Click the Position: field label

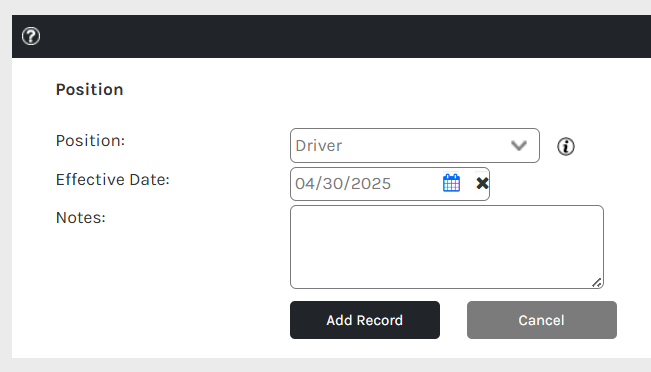[90, 141]
